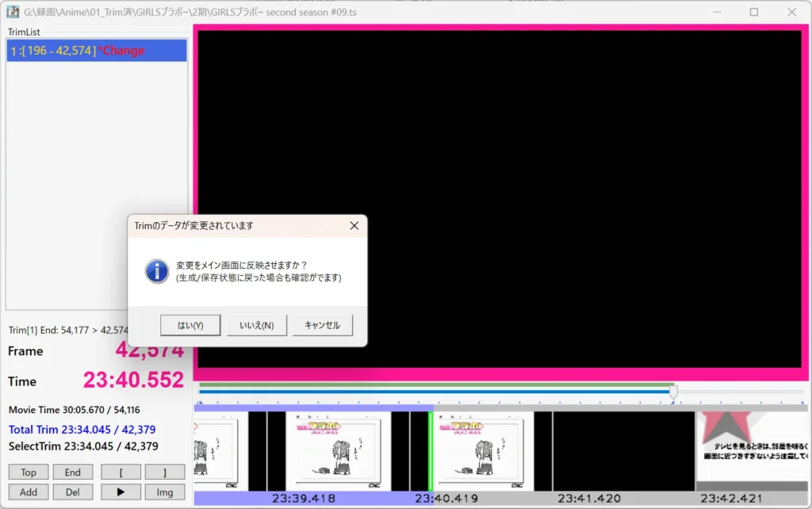Image resolution: width=812 pixels, height=509 pixels.
Task: Select black frame thumbnail at 23:41.420
Action: coord(623,450)
